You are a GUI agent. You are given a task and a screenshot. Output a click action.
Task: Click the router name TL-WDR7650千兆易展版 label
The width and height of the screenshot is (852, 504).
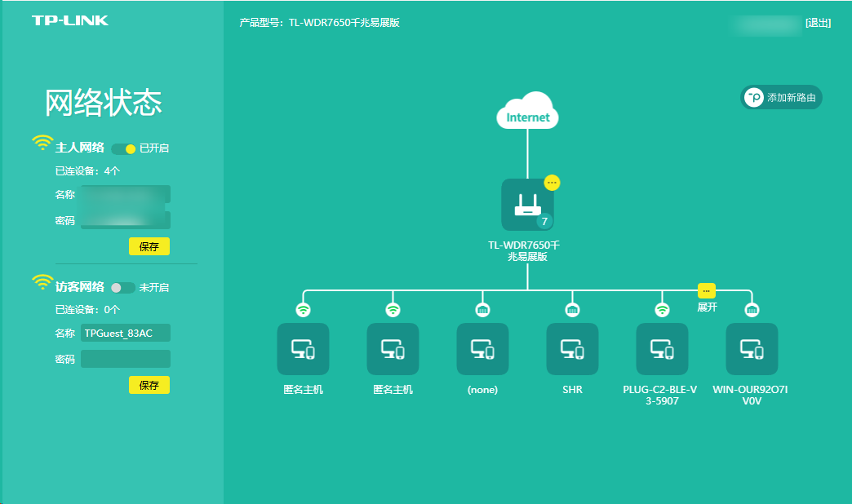(525, 251)
